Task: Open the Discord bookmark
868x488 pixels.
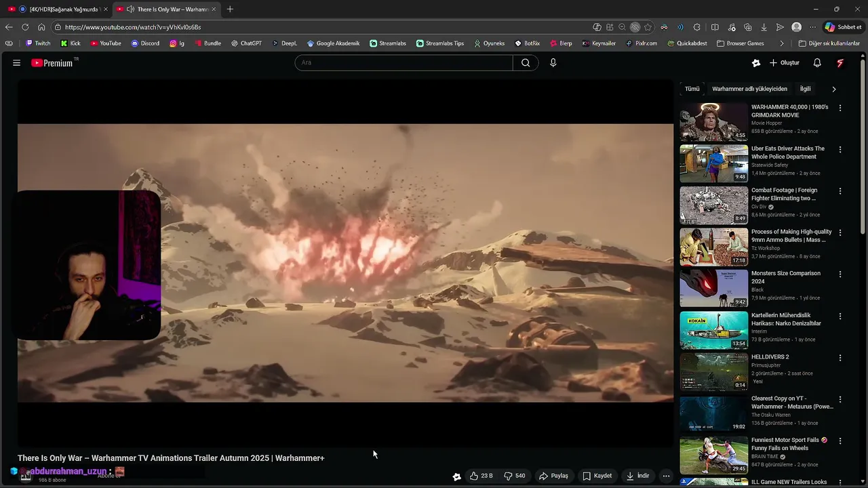Action: (145, 43)
